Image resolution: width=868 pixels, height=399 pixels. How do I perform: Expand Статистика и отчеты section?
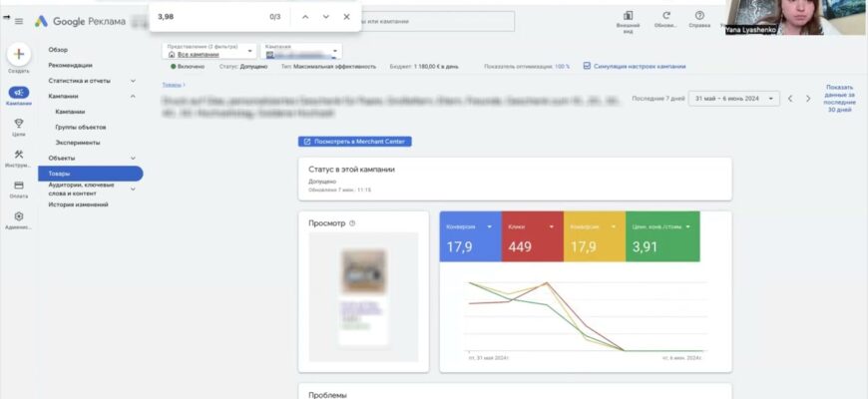pyautogui.click(x=133, y=80)
